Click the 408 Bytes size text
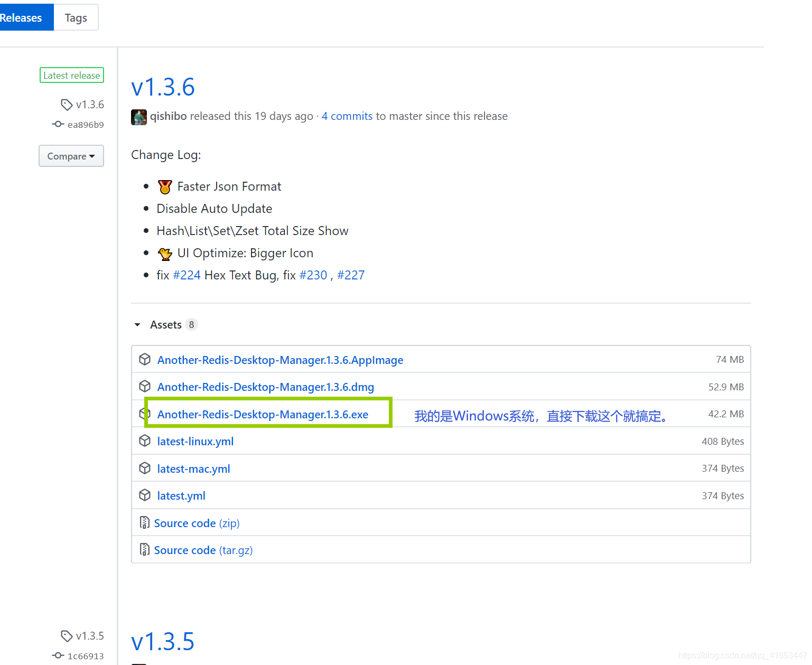Viewport: 812px width, 665px height. 723,442
